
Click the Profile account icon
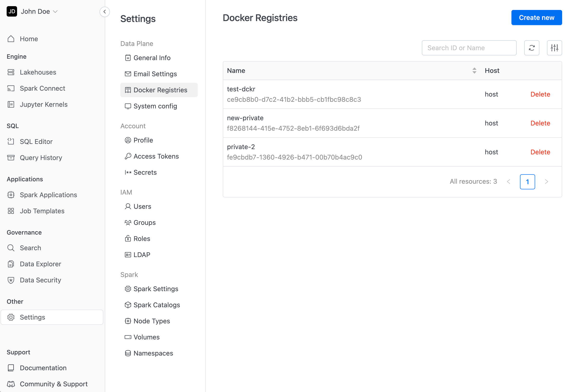128,140
